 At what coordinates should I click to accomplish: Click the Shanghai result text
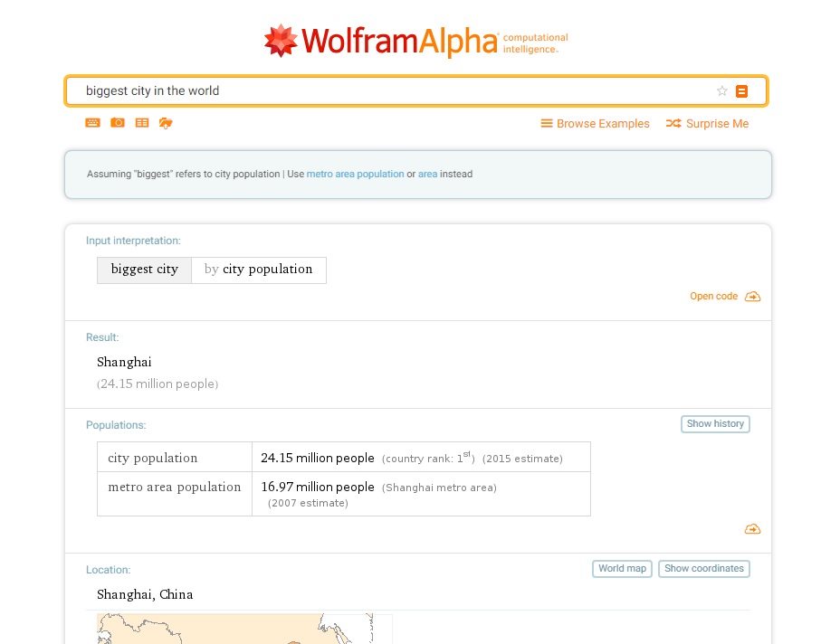(124, 362)
